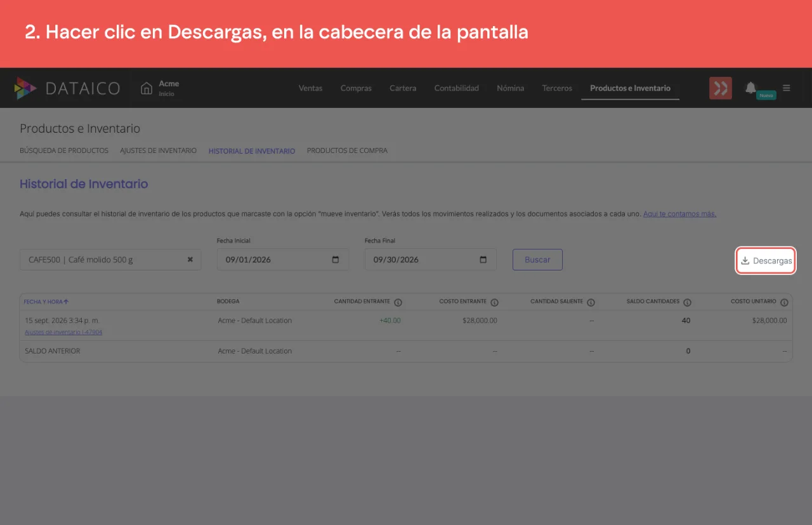812x525 pixels.
Task: Switch to Historial de Inventario tab
Action: (252, 151)
